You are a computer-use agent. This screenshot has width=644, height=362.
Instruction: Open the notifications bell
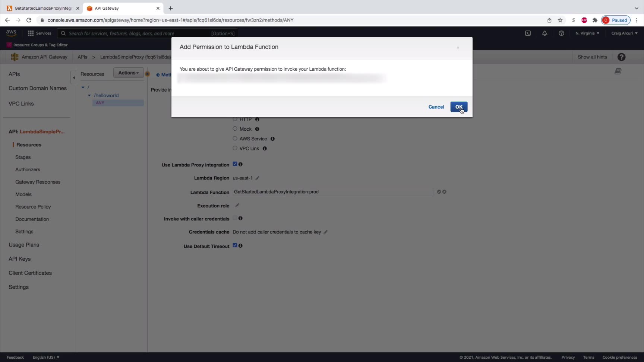point(544,33)
